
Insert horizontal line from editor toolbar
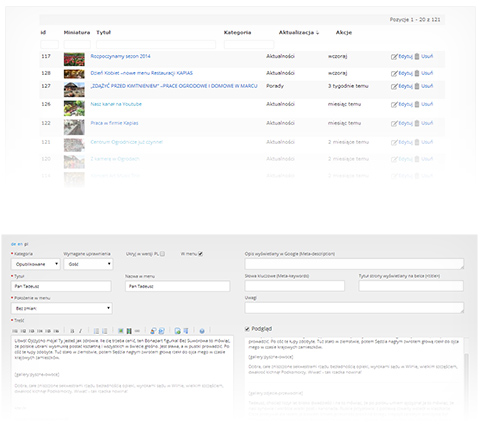coord(137,331)
